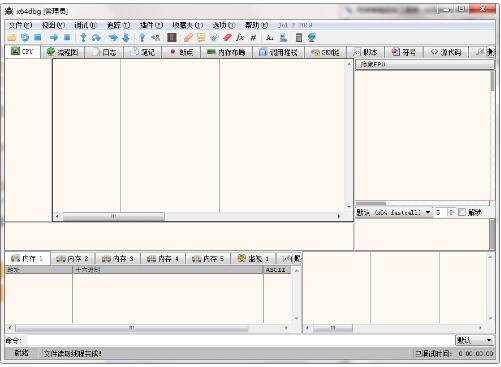Close the debuggee with the blue square icon
This screenshot has width=501, height=367.
pos(38,38)
